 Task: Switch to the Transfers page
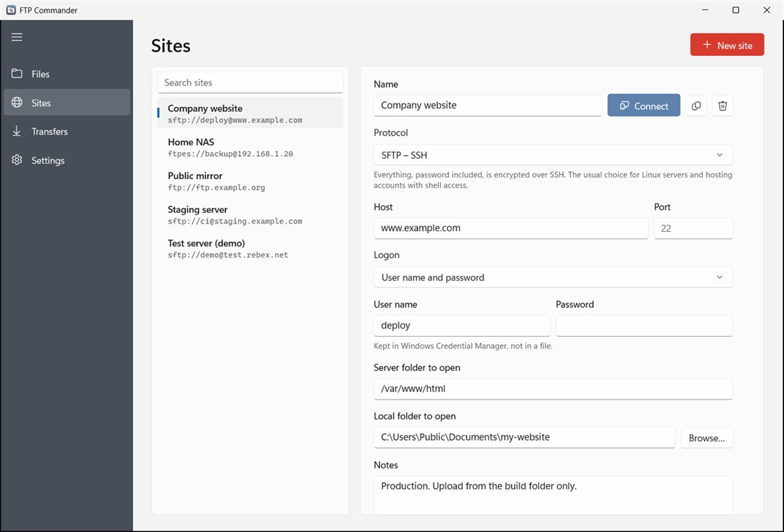coord(67,132)
